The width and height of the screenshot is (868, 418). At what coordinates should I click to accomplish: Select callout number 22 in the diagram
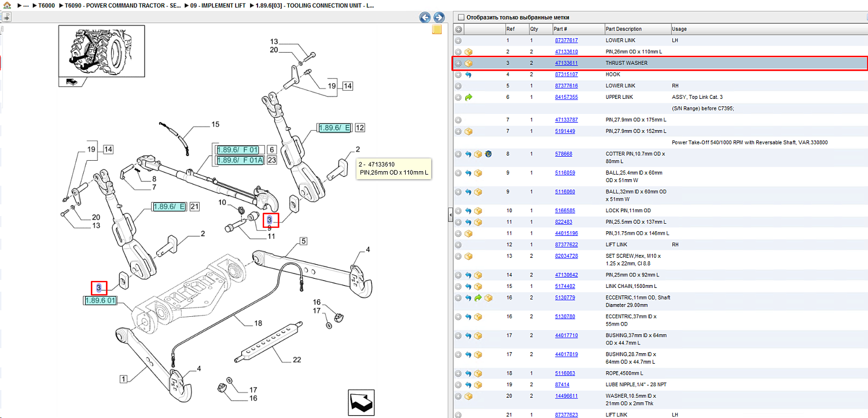tap(297, 360)
